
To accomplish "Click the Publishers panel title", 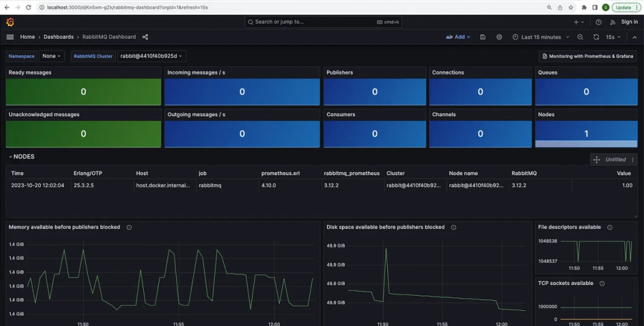I will pyautogui.click(x=340, y=72).
